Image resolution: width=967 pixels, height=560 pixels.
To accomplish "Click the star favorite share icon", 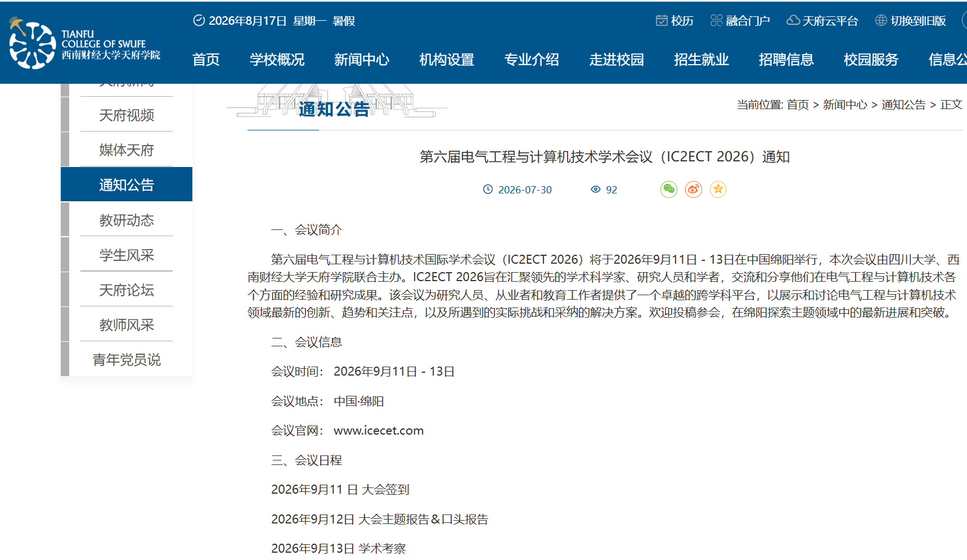I will tap(718, 189).
